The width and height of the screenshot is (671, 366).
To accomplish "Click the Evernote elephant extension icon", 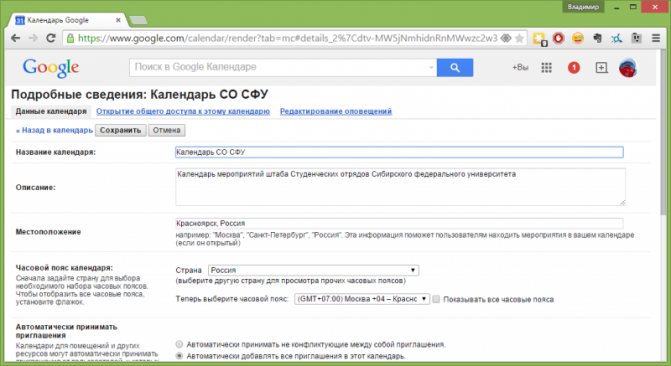I will pyautogui.click(x=597, y=39).
